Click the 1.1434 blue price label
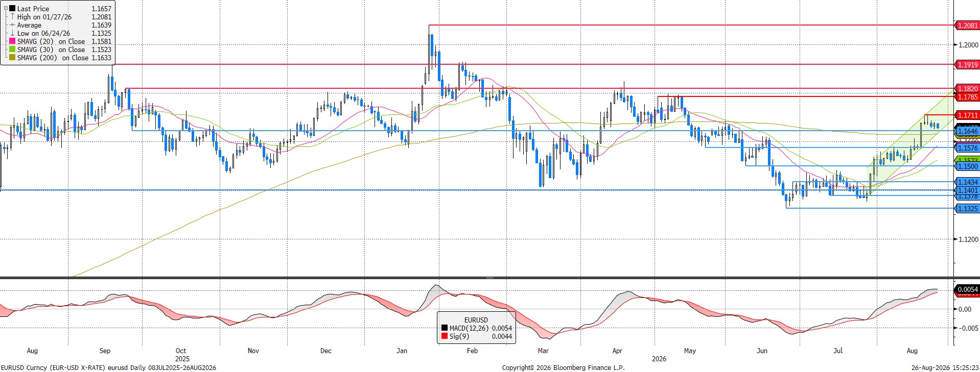This screenshot has height=372, width=980. pos(967,182)
